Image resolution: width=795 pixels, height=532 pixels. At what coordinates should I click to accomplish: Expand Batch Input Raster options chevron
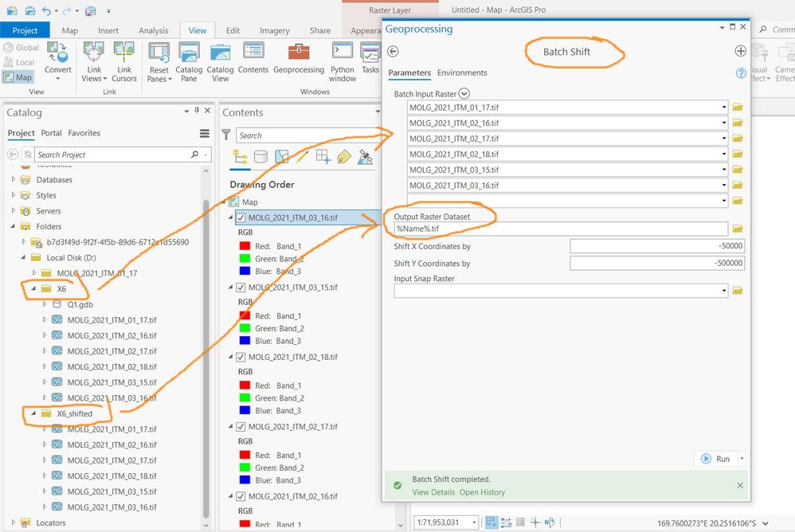coord(464,94)
